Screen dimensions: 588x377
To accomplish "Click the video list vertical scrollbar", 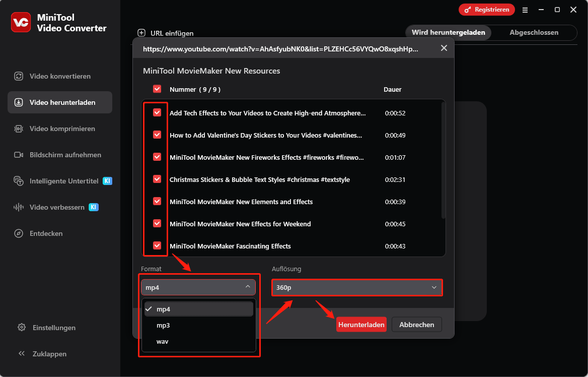I will (x=443, y=160).
